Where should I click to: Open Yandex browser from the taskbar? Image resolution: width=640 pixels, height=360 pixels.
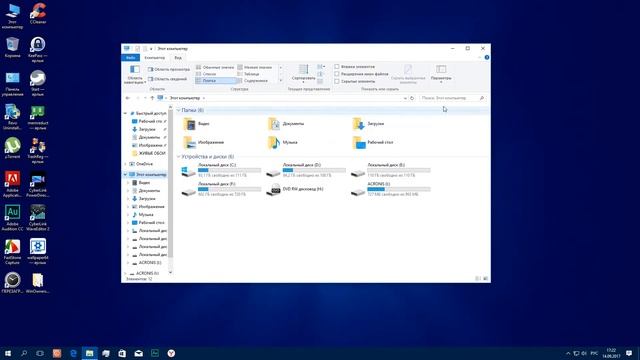point(171,353)
